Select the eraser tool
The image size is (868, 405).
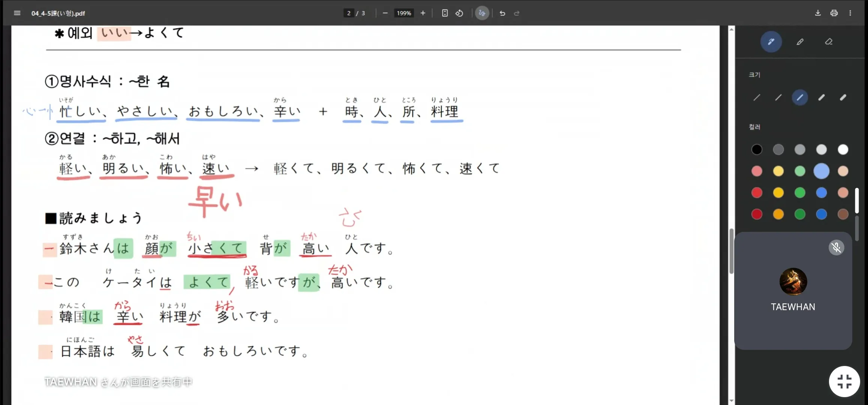click(829, 42)
